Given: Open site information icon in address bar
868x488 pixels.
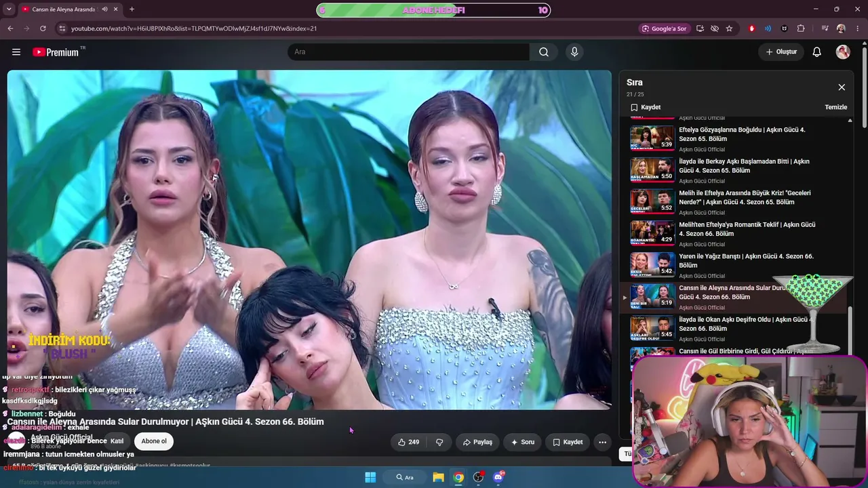Looking at the screenshot, I should tap(62, 28).
